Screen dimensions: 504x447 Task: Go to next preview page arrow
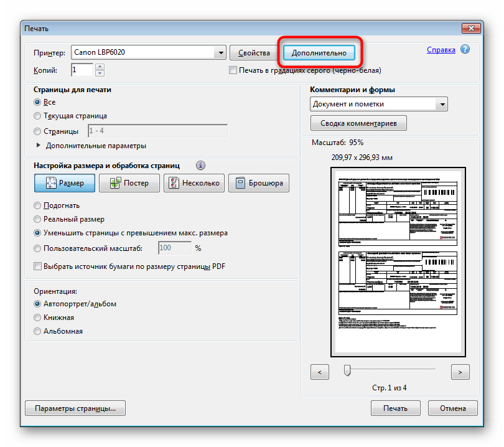pos(460,372)
